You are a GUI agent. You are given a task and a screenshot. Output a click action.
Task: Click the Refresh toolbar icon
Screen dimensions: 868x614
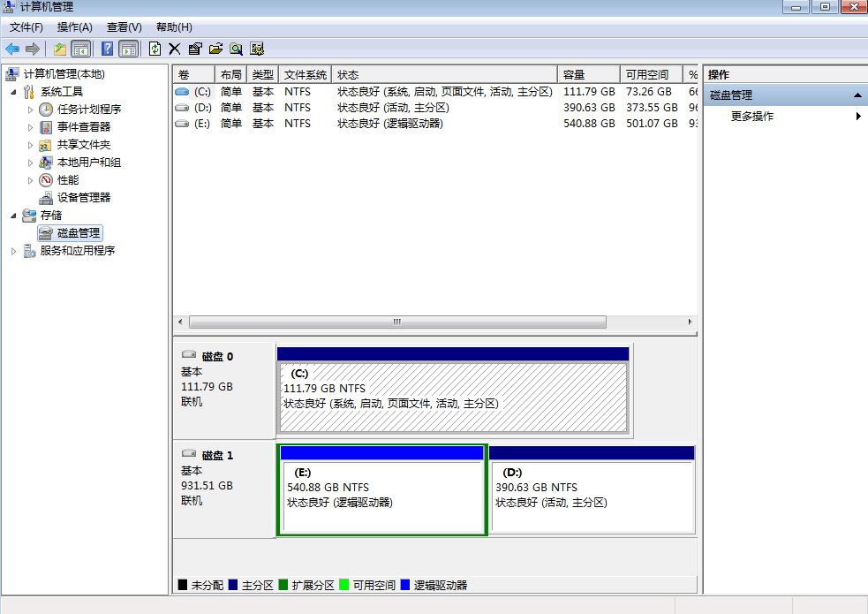(x=155, y=49)
